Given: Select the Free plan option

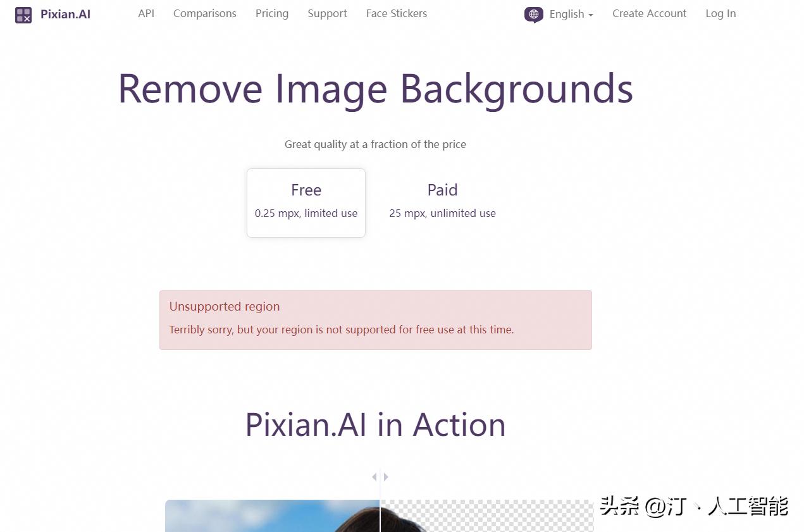Looking at the screenshot, I should 306,202.
